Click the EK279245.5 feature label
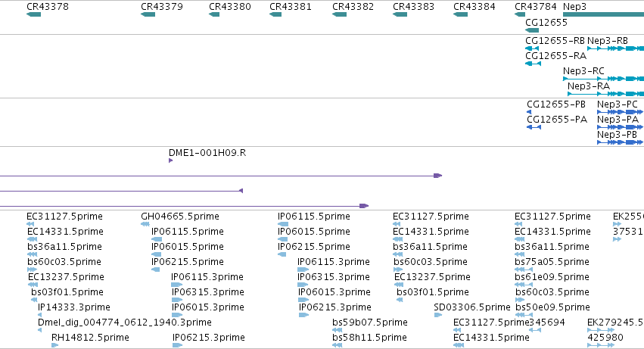The image size is (644, 349). coord(615,323)
